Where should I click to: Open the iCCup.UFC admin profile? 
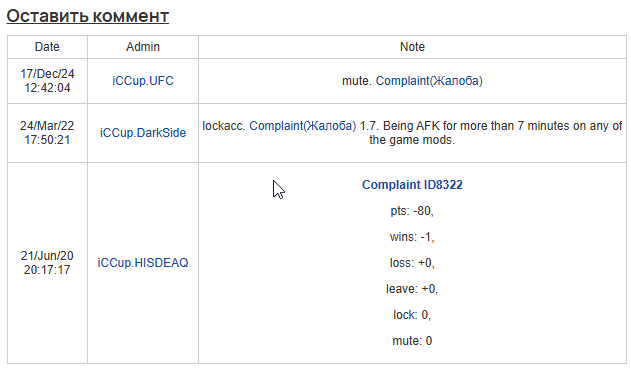click(143, 81)
